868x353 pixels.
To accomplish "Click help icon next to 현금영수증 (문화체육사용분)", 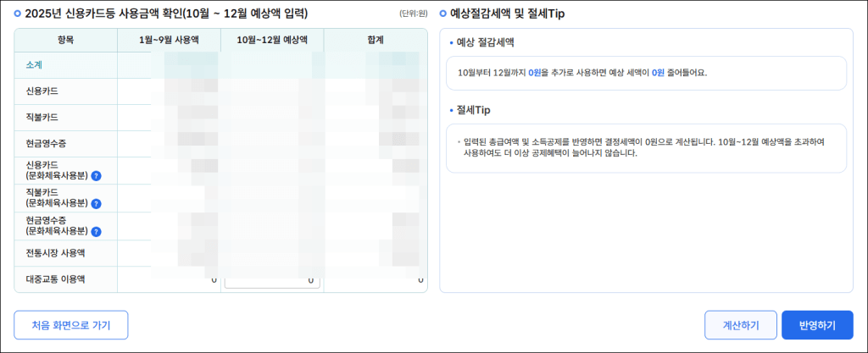I will 97,231.
